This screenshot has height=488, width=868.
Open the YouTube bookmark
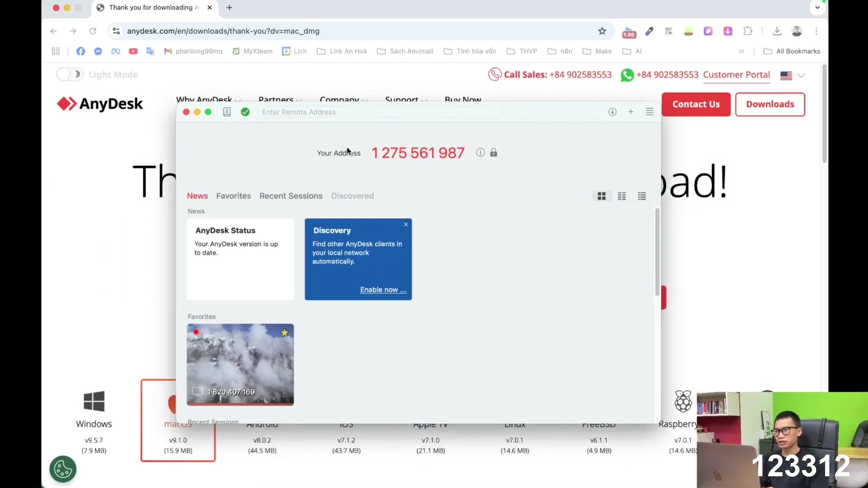[x=133, y=51]
